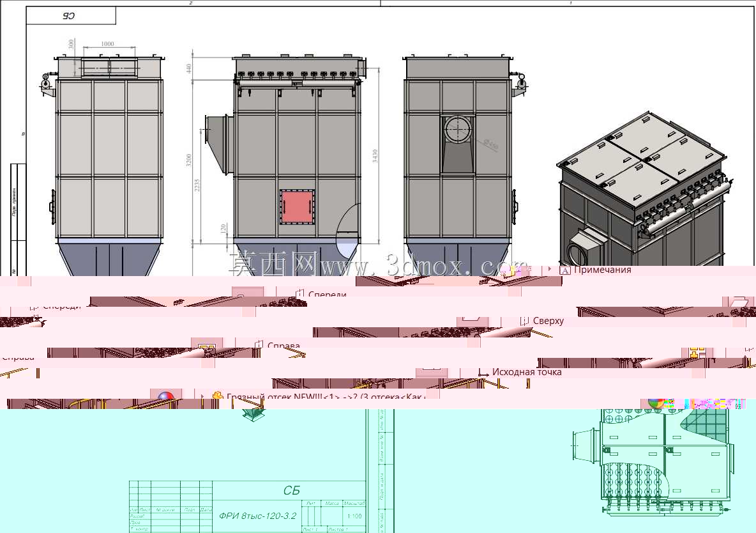The height and width of the screenshot is (533, 756).
Task: Click the annotations A icon beside Примечания
Action: 564,270
